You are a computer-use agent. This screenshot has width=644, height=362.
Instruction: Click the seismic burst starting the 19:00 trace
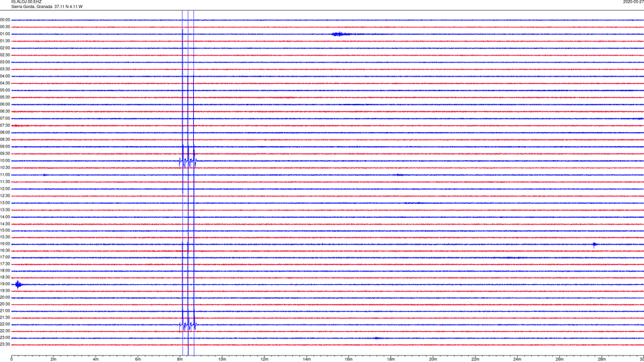(x=19, y=284)
